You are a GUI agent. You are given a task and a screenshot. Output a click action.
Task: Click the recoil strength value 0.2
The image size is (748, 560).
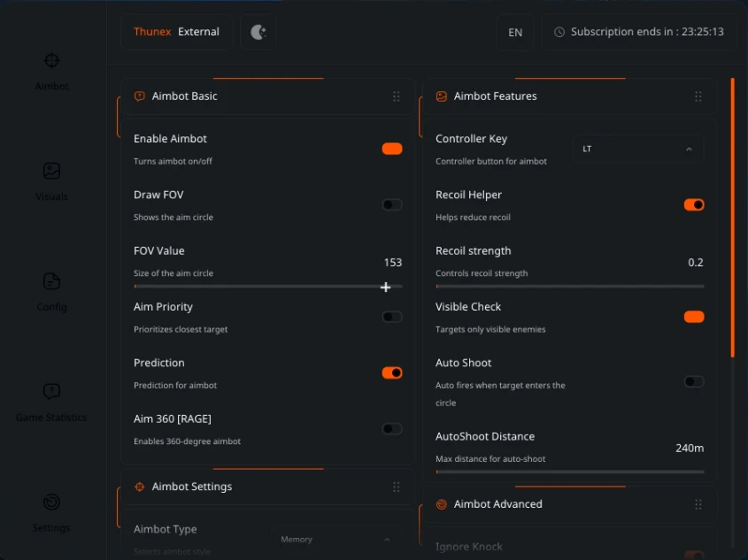696,263
